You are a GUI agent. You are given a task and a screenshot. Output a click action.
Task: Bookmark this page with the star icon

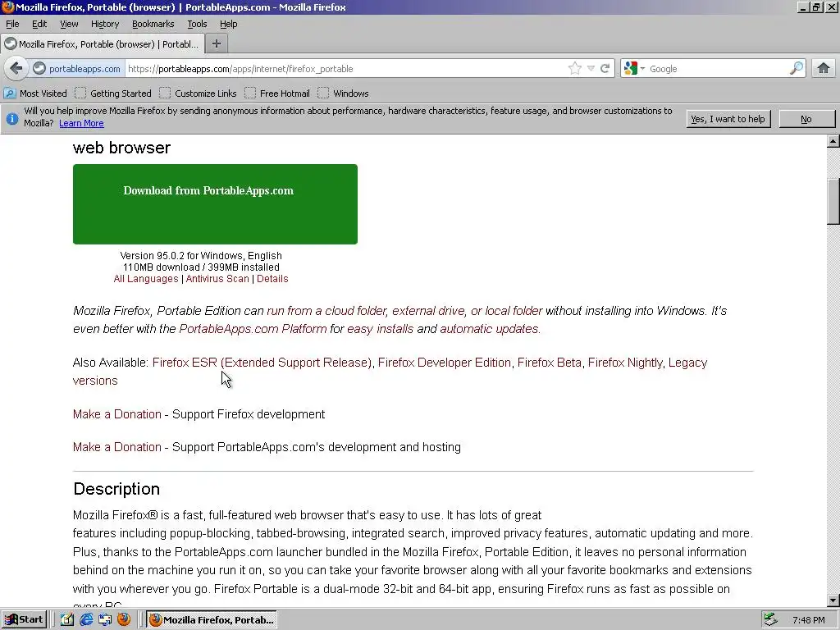click(x=575, y=69)
